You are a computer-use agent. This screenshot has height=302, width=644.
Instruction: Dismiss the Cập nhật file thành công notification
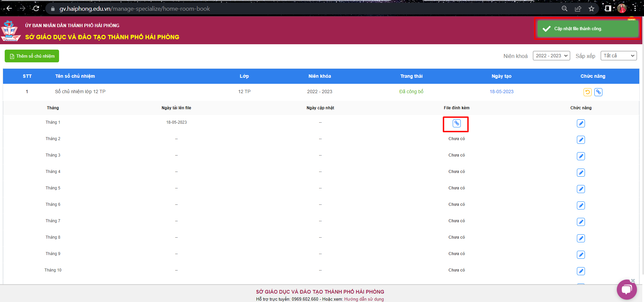587,29
